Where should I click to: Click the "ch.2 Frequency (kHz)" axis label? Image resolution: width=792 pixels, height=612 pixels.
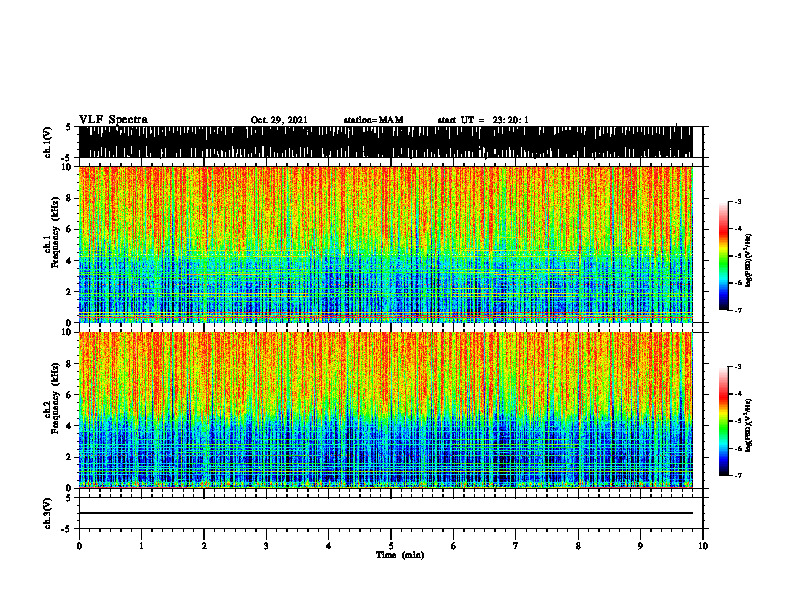[53, 399]
